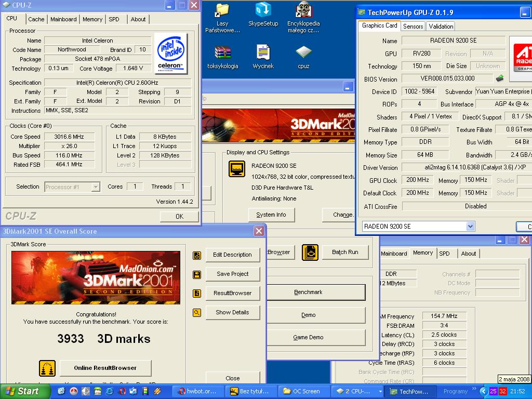Open the cpuz desktop icon
The width and height of the screenshot is (532, 399).
(x=303, y=57)
